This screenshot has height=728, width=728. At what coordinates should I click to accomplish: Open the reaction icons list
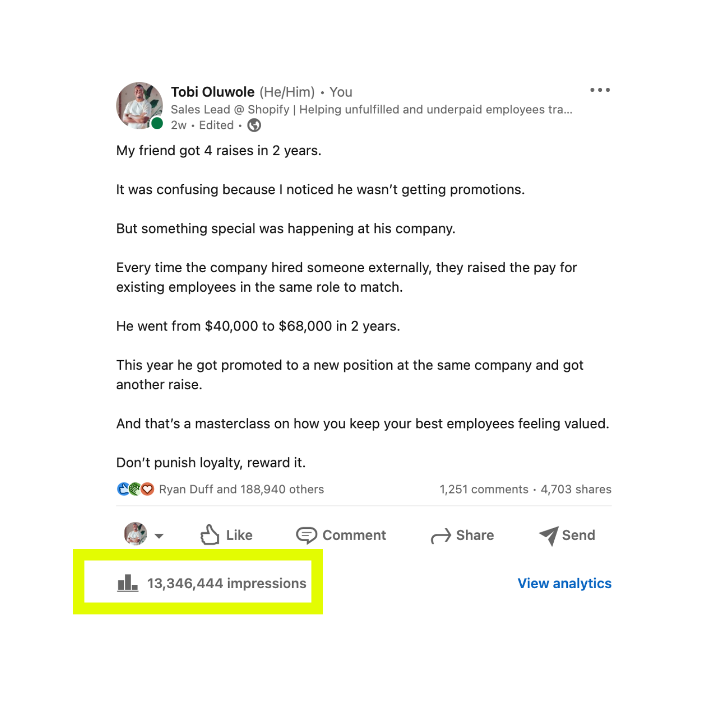coord(135,489)
